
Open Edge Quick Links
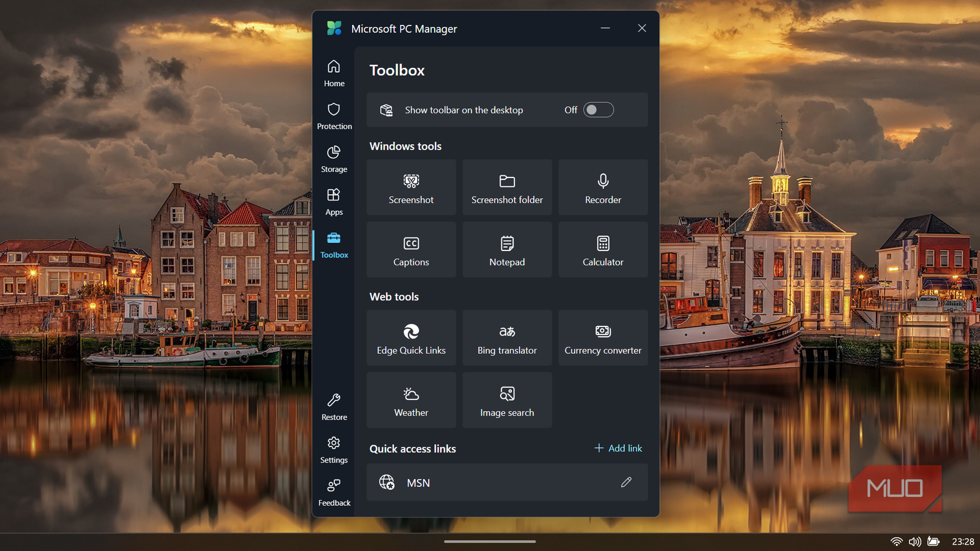click(411, 337)
